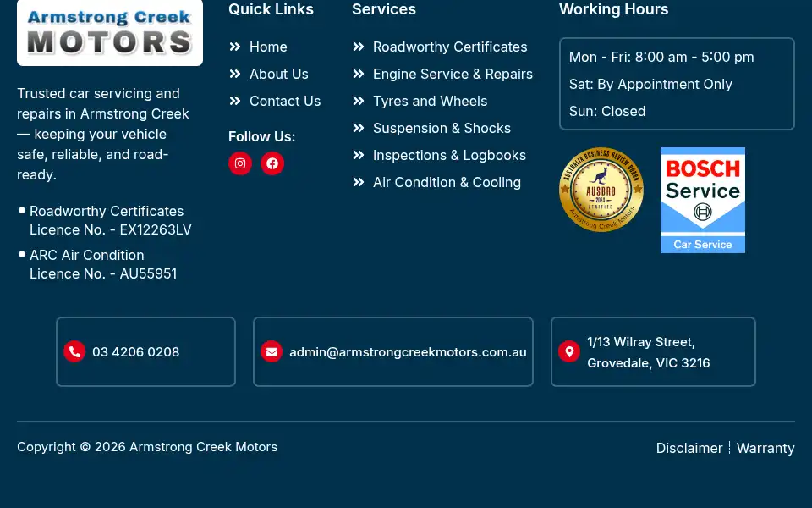Click the ARC Air Condition list item text

(x=86, y=255)
